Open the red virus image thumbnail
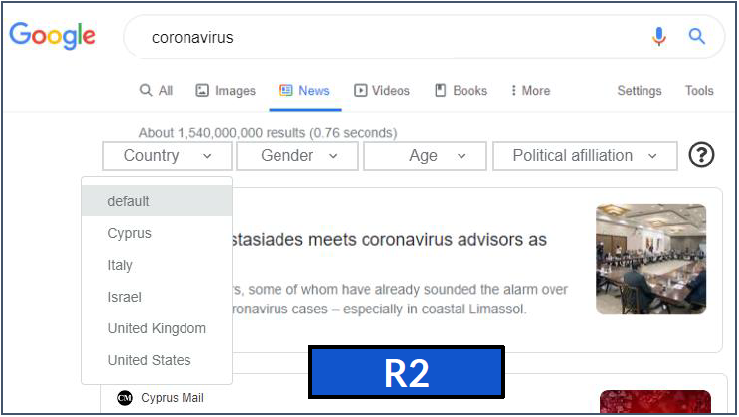 pos(655,401)
